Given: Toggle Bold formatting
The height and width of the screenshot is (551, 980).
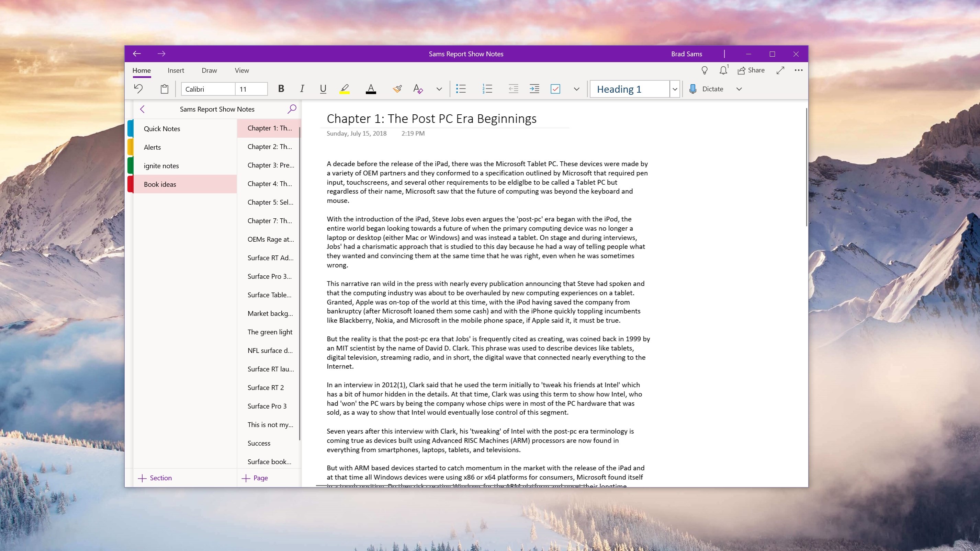Looking at the screenshot, I should [x=281, y=89].
